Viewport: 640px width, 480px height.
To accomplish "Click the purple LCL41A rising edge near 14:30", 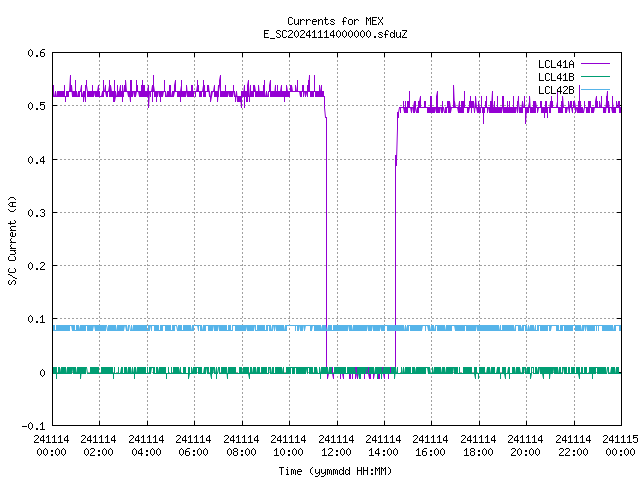I will coord(395,241).
